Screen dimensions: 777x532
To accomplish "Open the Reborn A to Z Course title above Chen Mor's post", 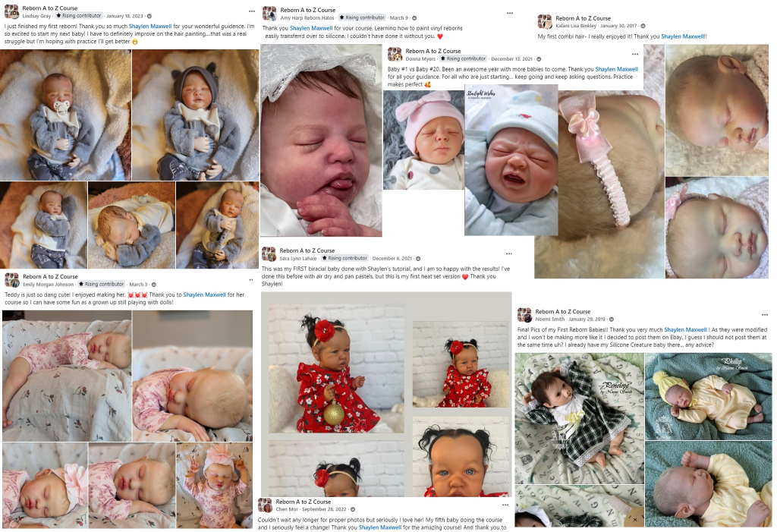I will 304,502.
